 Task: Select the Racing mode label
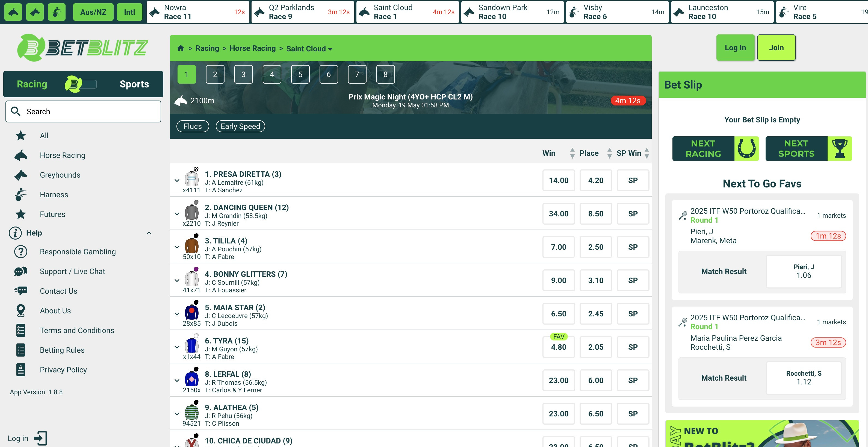pyautogui.click(x=32, y=84)
